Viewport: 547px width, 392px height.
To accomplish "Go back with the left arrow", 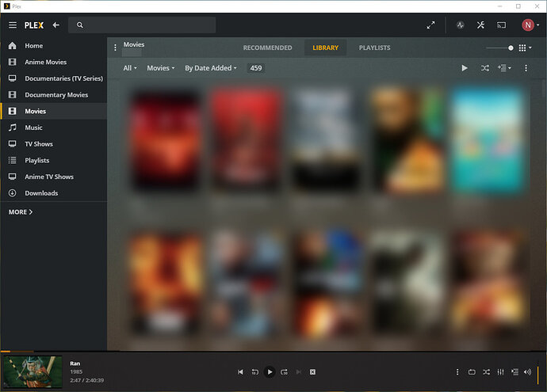I will [x=55, y=25].
